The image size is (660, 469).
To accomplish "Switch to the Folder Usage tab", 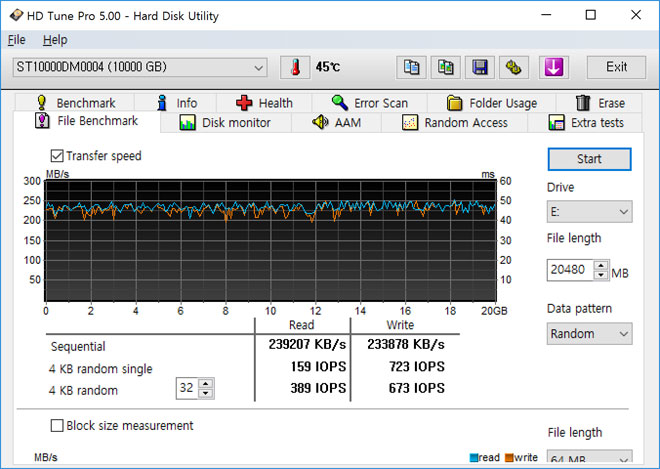I will point(492,103).
